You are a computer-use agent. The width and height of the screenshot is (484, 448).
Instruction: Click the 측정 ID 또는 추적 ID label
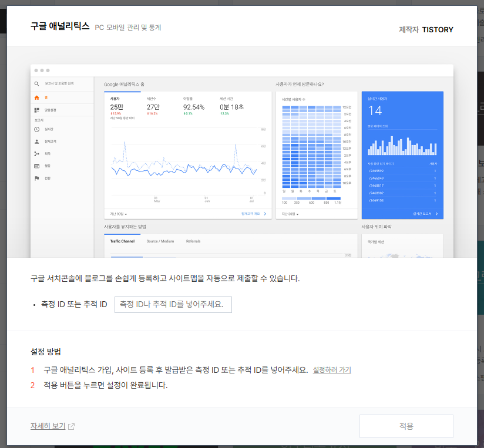pyautogui.click(x=74, y=305)
